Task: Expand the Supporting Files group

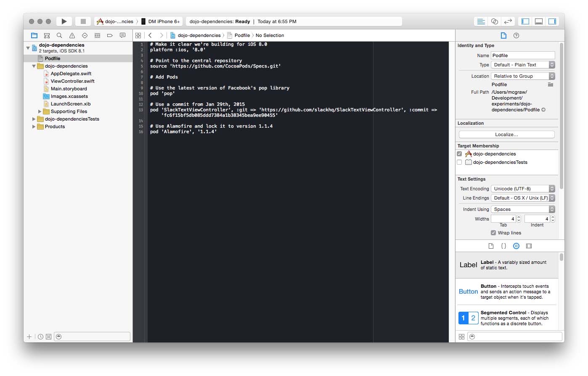Action: pyautogui.click(x=40, y=111)
